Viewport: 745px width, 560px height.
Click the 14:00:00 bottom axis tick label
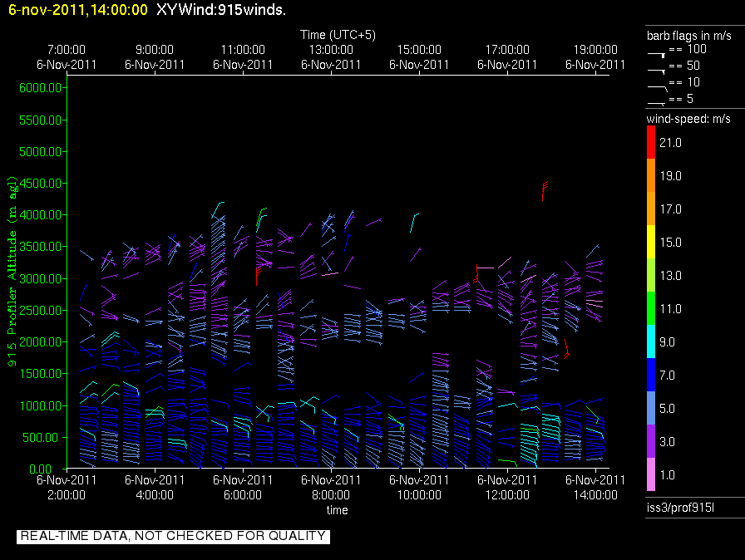click(595, 495)
